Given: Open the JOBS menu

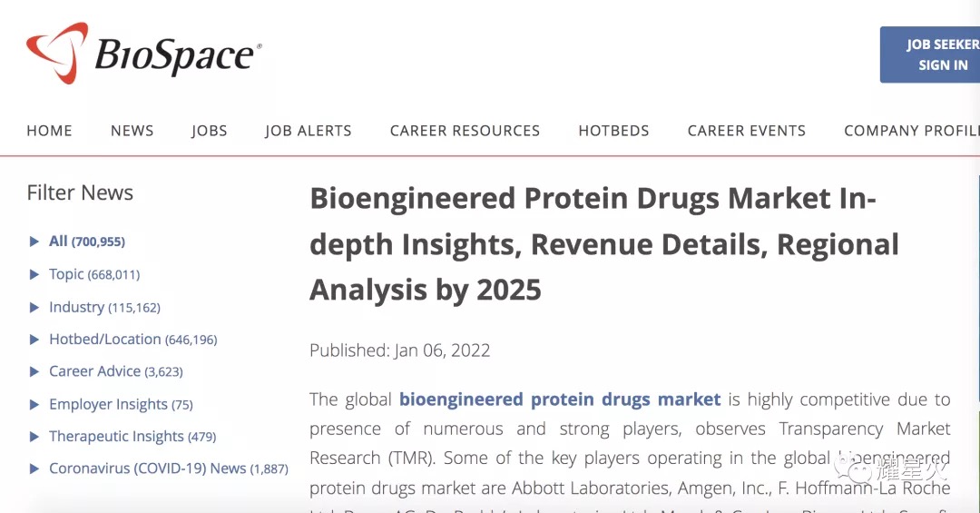Looking at the screenshot, I should [x=210, y=131].
